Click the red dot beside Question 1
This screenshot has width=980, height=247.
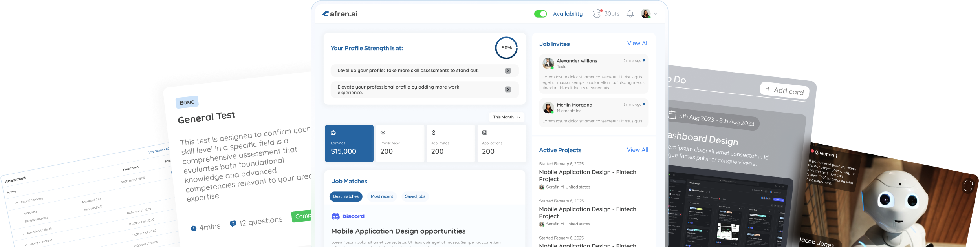click(812, 151)
